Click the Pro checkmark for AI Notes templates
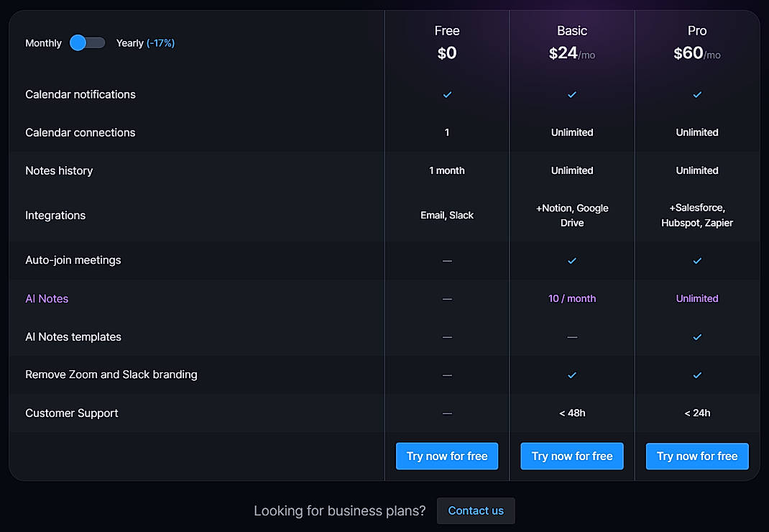The width and height of the screenshot is (769, 532). pos(697,336)
